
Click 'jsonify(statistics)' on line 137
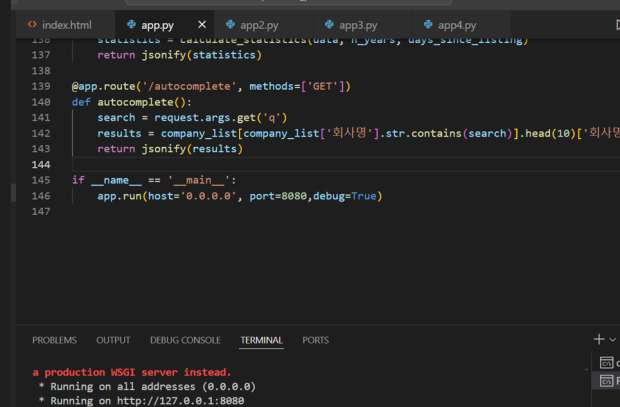coord(202,55)
